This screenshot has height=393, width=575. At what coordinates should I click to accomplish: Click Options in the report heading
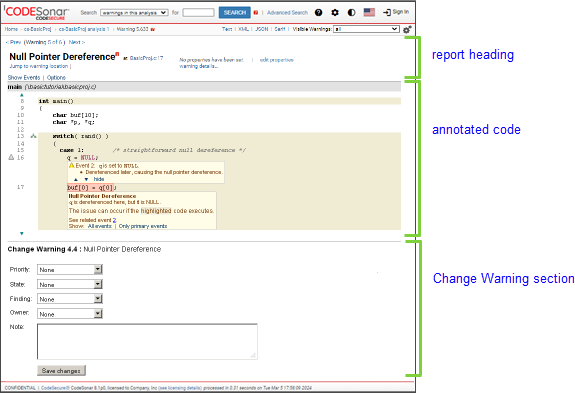(56, 77)
